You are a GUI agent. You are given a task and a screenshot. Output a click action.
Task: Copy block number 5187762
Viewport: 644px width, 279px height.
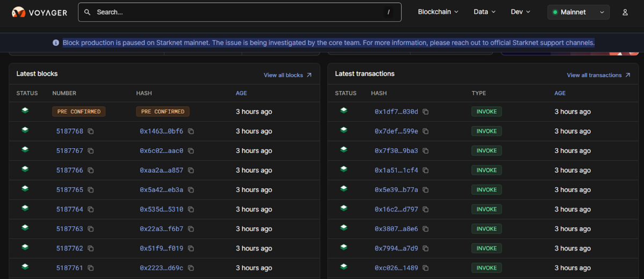click(91, 248)
